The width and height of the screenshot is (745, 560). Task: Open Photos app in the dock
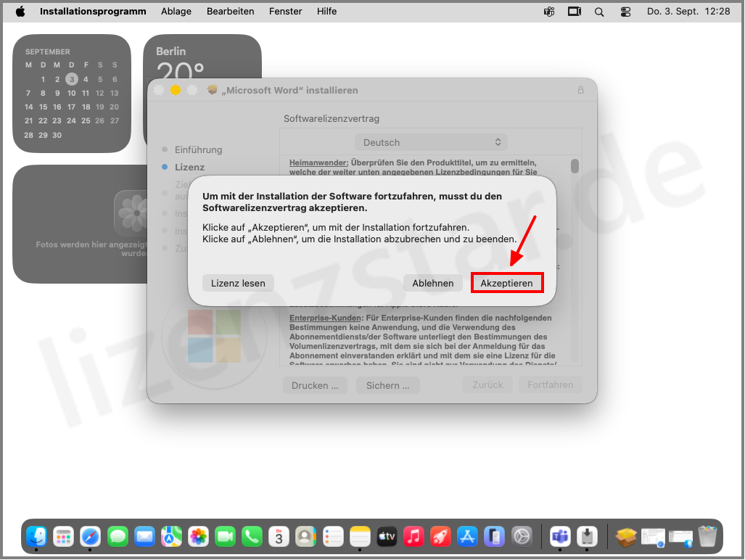[x=198, y=537]
